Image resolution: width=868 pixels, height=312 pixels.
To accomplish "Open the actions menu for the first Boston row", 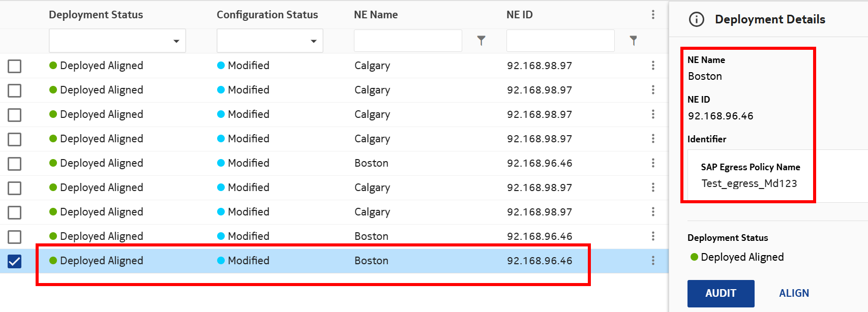I will point(653,163).
